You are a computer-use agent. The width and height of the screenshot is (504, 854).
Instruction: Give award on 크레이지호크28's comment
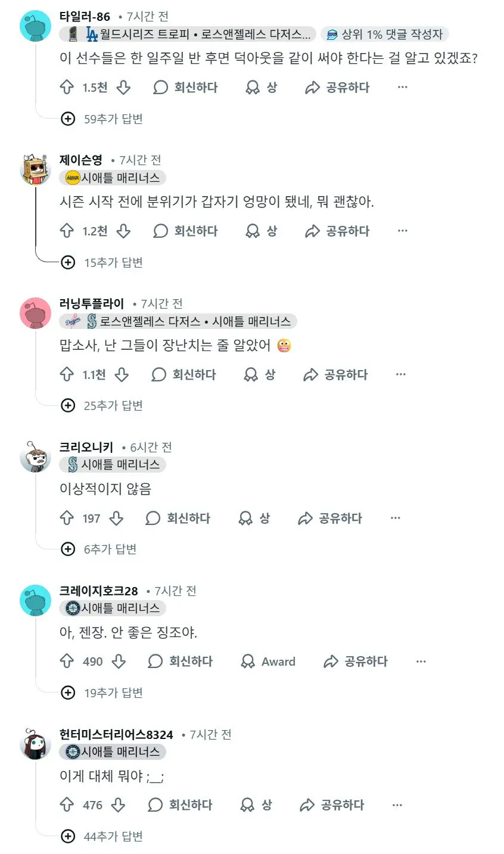tap(268, 662)
